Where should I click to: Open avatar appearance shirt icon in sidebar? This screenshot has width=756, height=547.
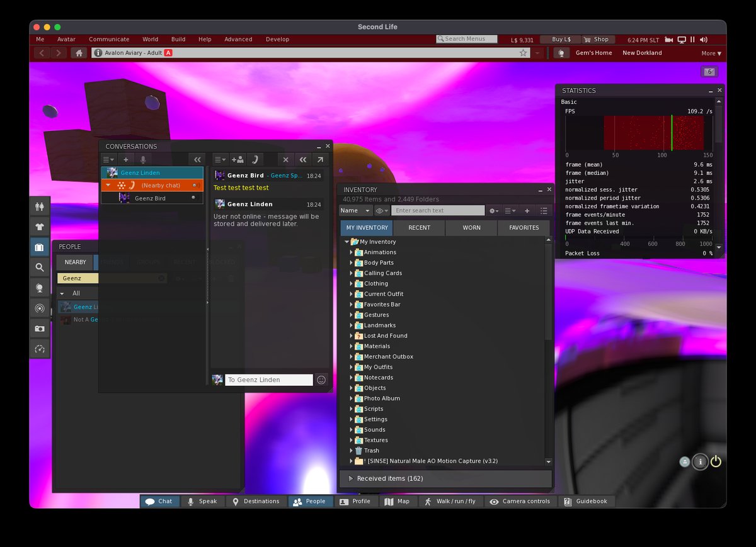click(x=39, y=227)
